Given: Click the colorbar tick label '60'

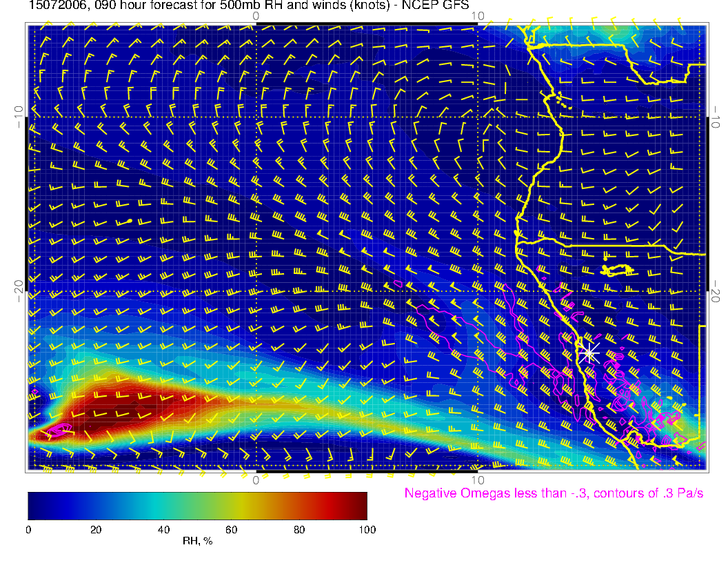Looking at the screenshot, I should [x=231, y=530].
